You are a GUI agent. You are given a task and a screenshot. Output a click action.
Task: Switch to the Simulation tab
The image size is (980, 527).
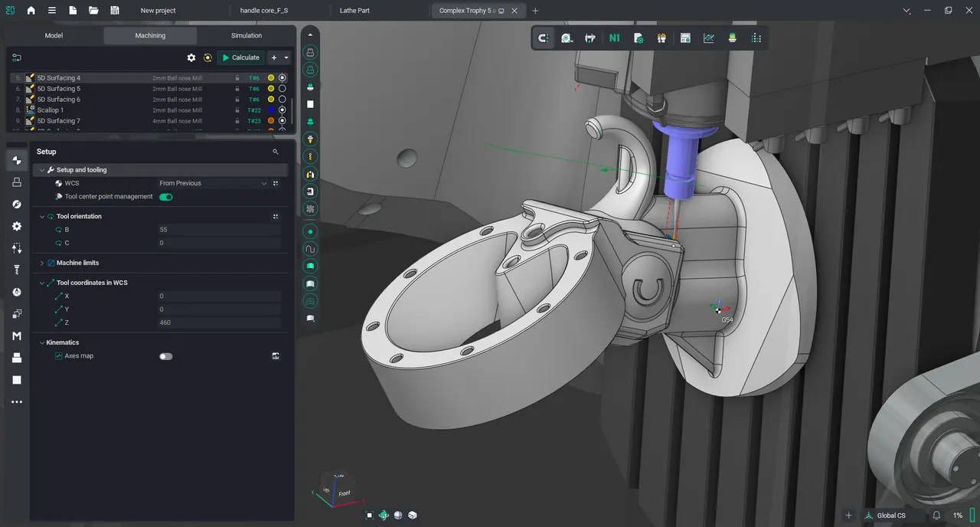pyautogui.click(x=247, y=35)
